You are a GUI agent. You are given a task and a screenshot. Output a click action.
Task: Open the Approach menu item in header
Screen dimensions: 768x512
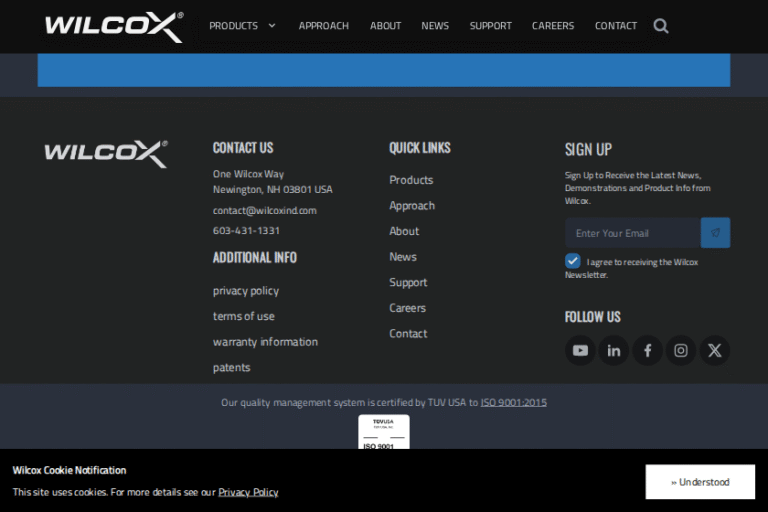point(323,26)
